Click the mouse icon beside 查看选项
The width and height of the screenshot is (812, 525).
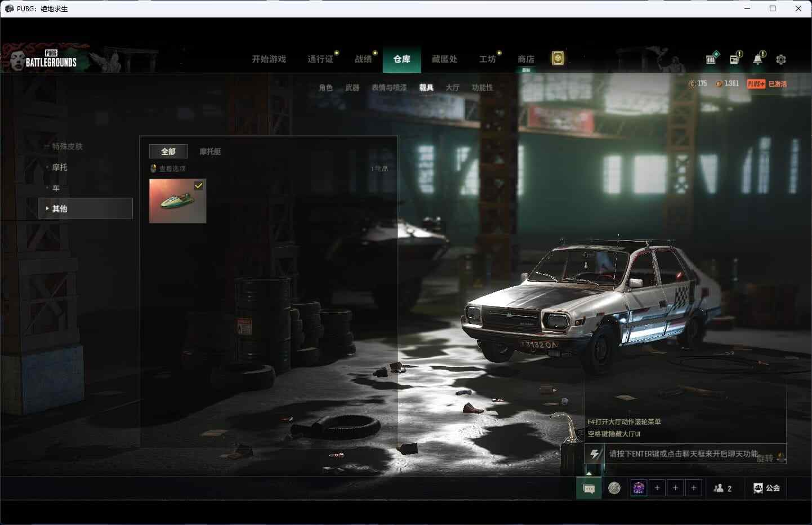coord(153,168)
